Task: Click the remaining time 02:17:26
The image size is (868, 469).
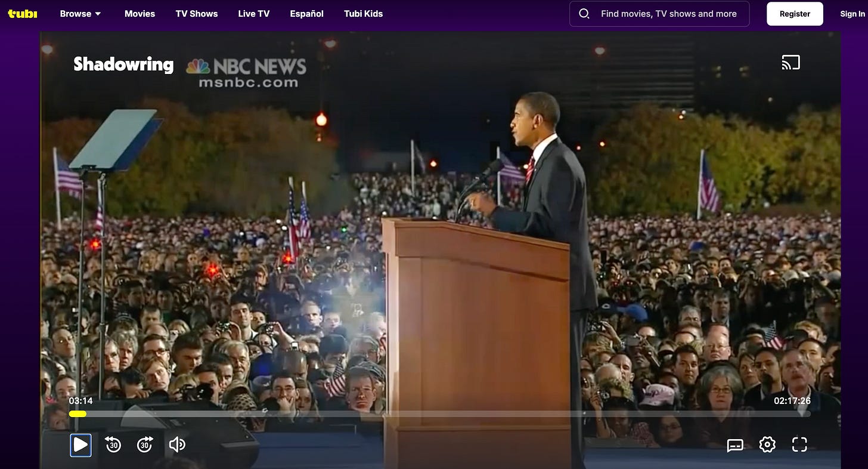Action: pos(792,400)
